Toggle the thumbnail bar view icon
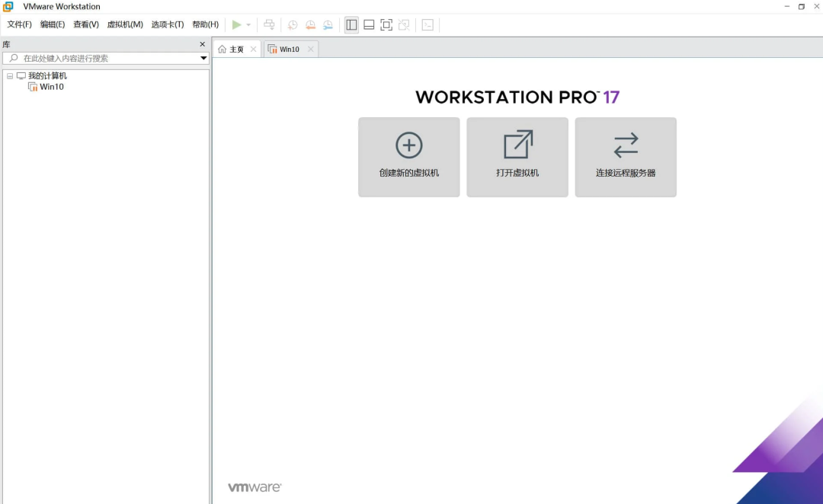Screen dimensions: 823x504 pos(369,25)
